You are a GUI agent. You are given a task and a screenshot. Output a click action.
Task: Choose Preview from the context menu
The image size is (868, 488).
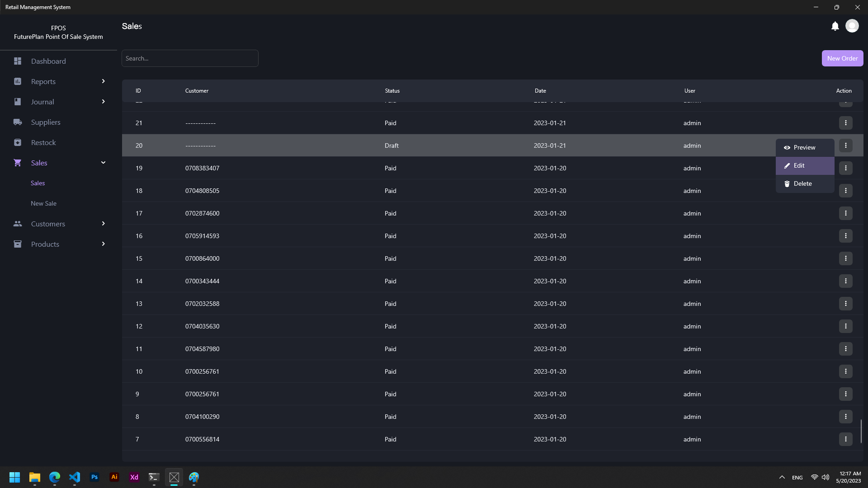[x=805, y=147]
